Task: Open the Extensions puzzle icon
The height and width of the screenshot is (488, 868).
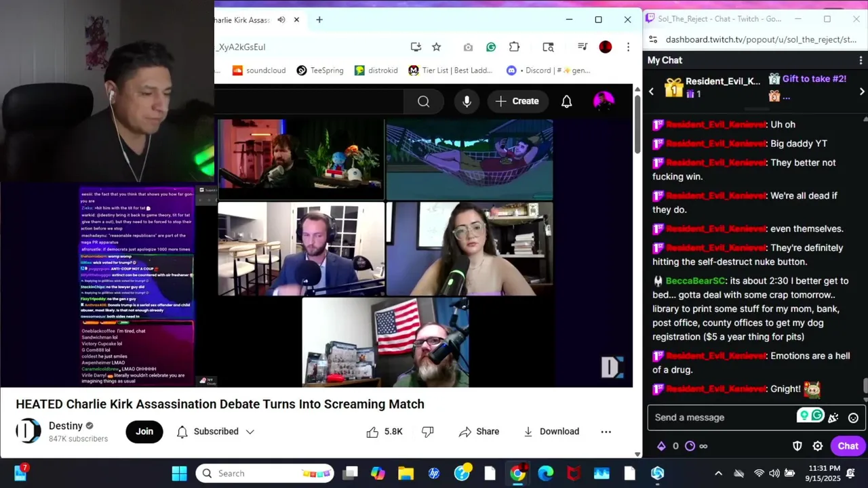Action: pyautogui.click(x=514, y=47)
